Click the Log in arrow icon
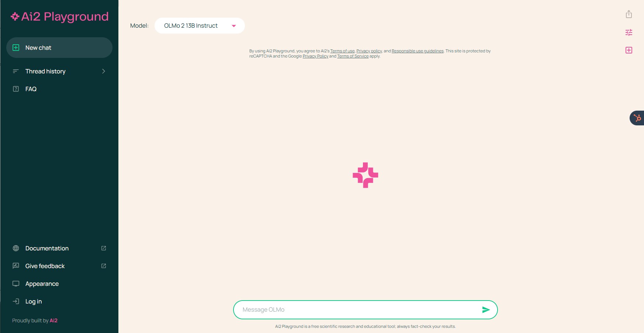This screenshot has width=644, height=333. pos(16,301)
